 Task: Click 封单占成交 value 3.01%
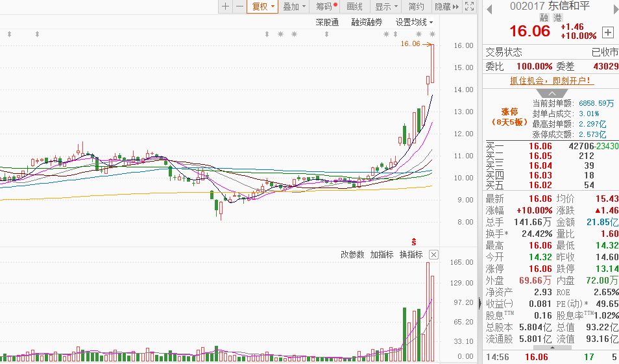589,114
